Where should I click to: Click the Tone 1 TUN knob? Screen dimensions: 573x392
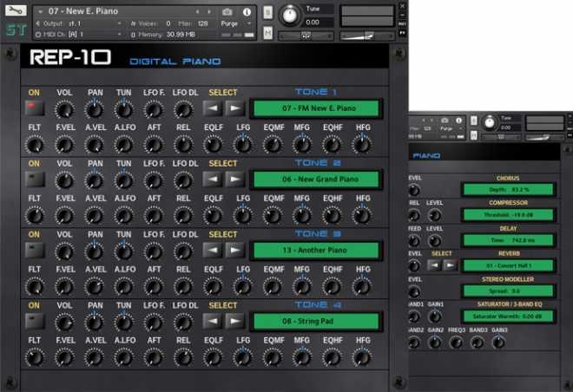[124, 109]
